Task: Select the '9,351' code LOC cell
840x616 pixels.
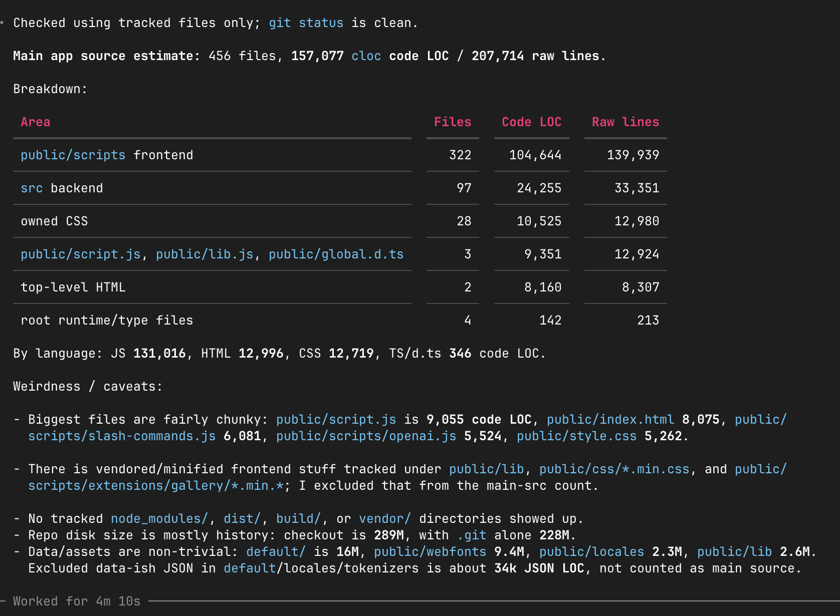Action: (543, 254)
